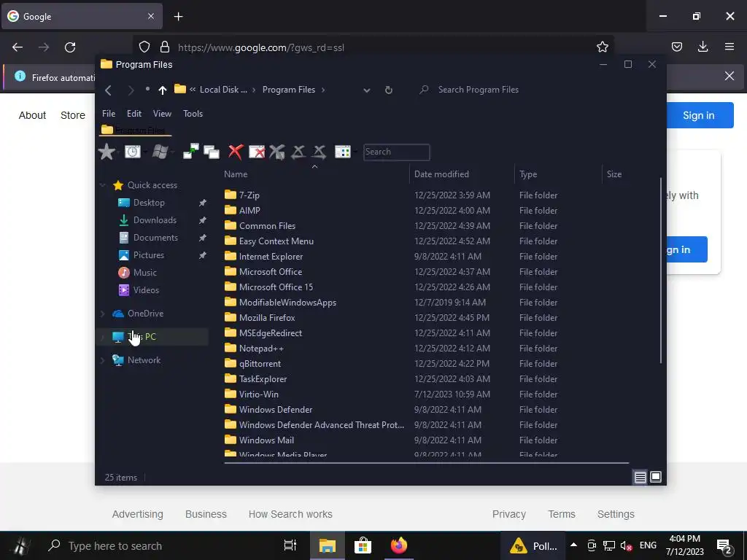Click the Sign in button on Google
Viewport: 747px width, 560px height.
tap(698, 116)
